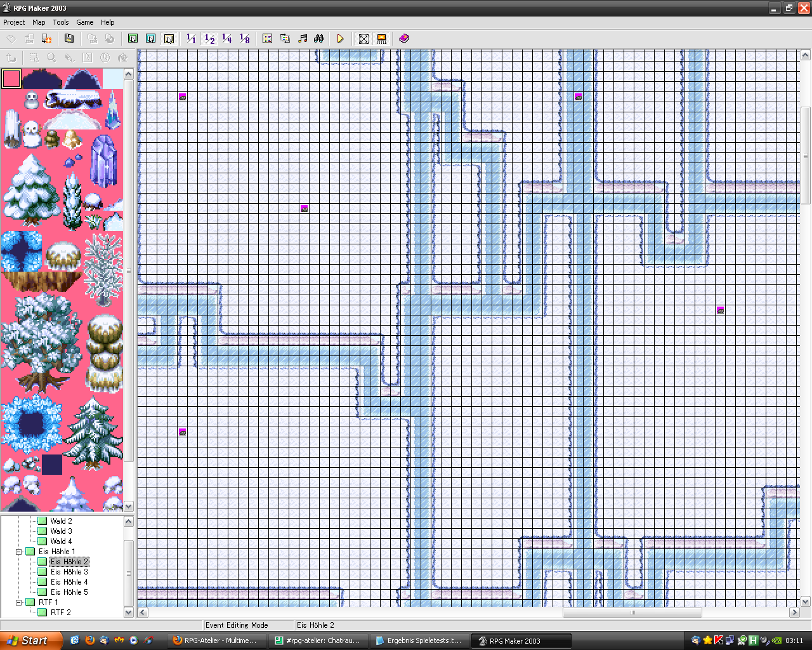The width and height of the screenshot is (812, 650).
Task: Open the purple Help book icon
Action: (404, 39)
